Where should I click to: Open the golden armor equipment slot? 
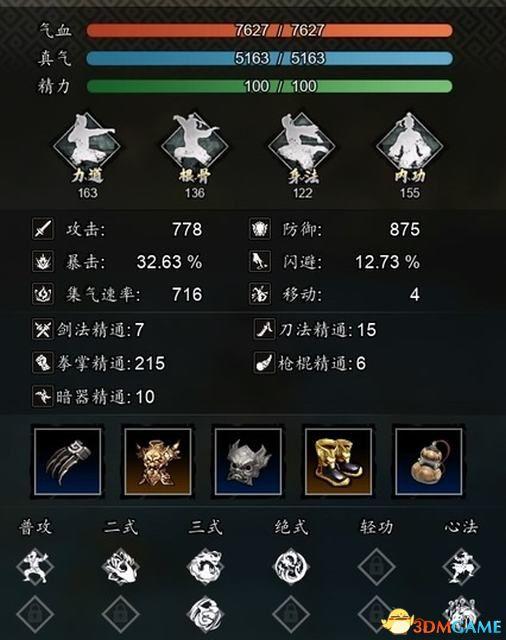point(158,461)
